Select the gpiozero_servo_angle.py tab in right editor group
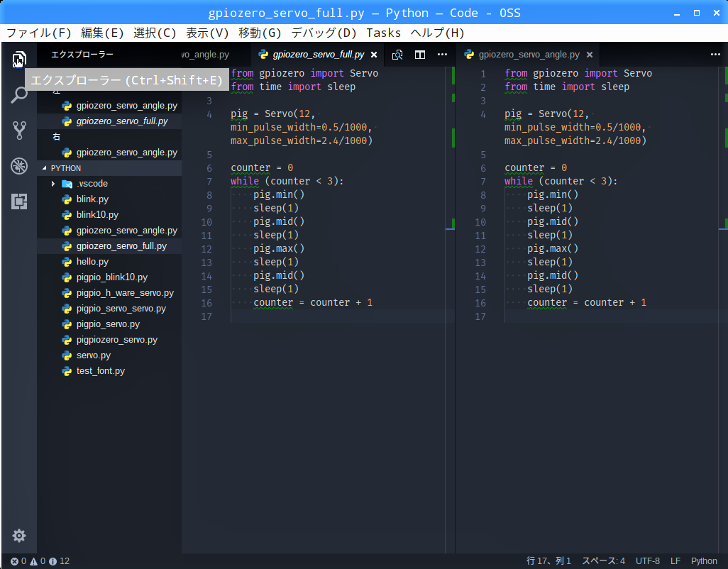Image resolution: width=728 pixels, height=569 pixels. (x=527, y=55)
